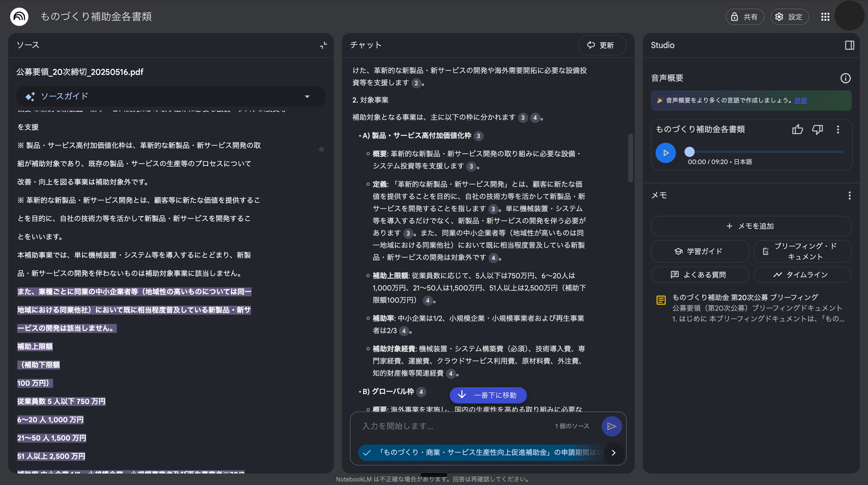Click citation 4 beside グローバル枠

click(421, 392)
